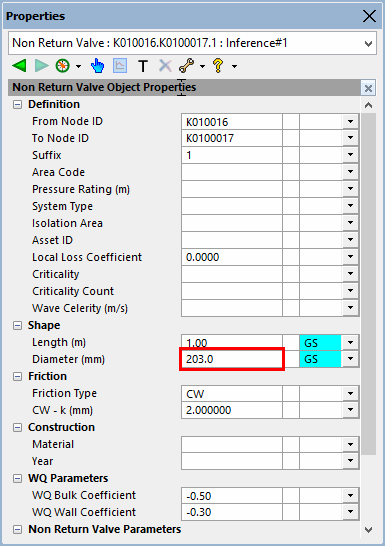Open the flag dropdown for Material
Screen dimensions: 385x546
(350, 444)
